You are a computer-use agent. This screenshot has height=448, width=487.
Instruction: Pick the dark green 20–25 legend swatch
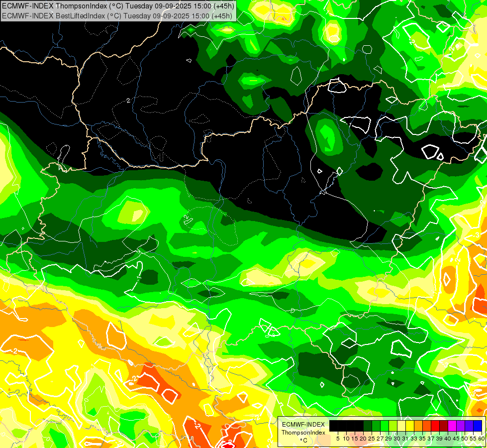coord(368,426)
